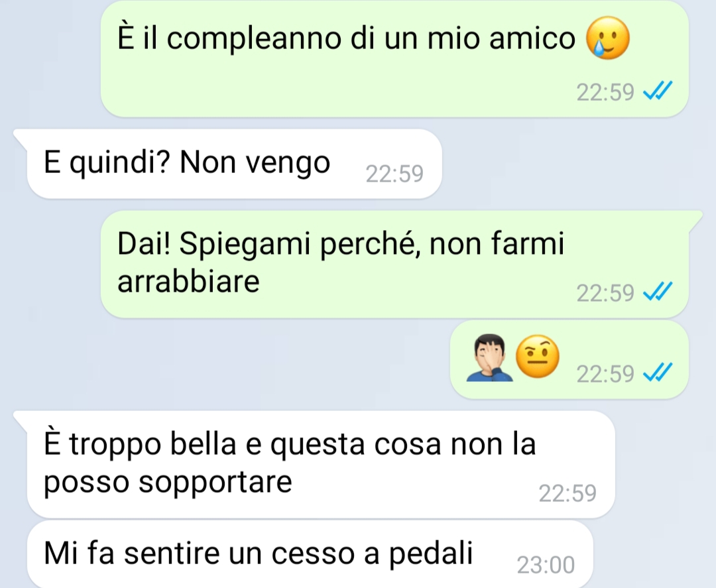The width and height of the screenshot is (716, 588).
Task: Tap the crying smile emoji in first message
Action: [x=608, y=38]
